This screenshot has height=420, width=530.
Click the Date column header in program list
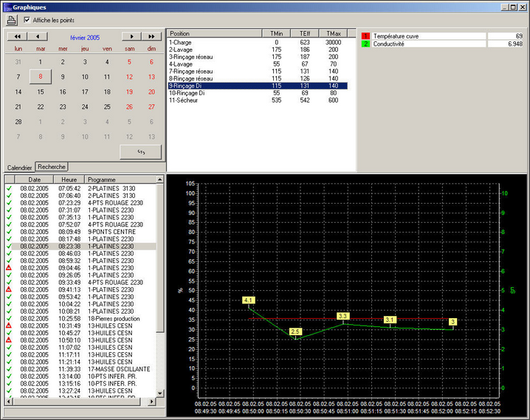[x=34, y=180]
